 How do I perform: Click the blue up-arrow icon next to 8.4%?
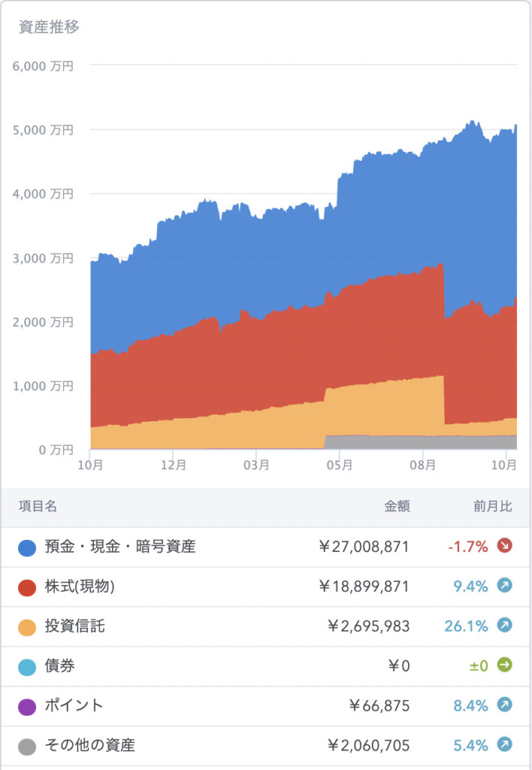pyautogui.click(x=504, y=705)
